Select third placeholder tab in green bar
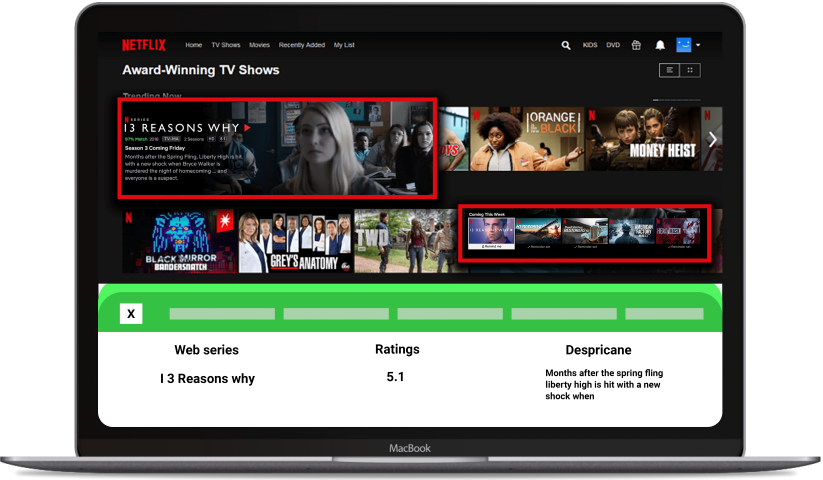823x480 pixels. pyautogui.click(x=450, y=314)
